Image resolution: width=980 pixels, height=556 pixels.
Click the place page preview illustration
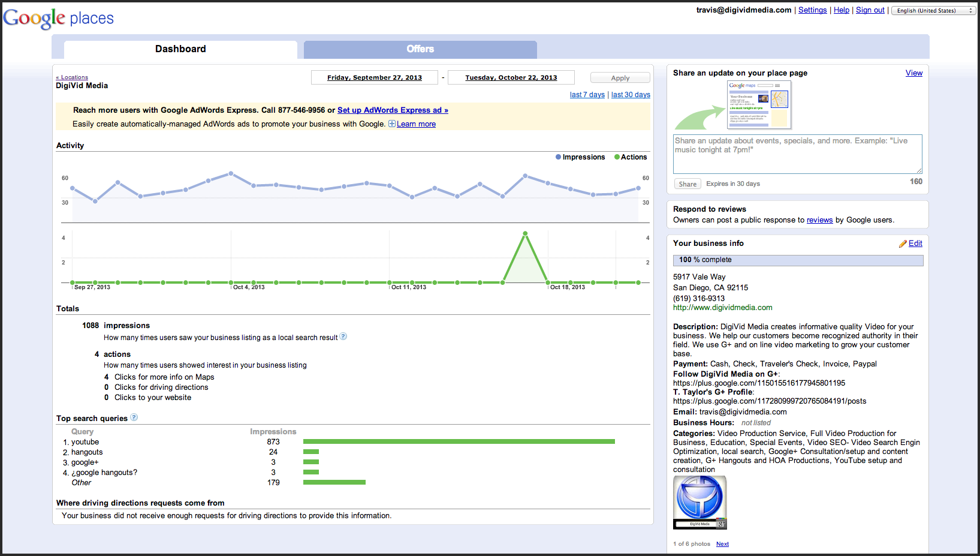click(x=759, y=105)
